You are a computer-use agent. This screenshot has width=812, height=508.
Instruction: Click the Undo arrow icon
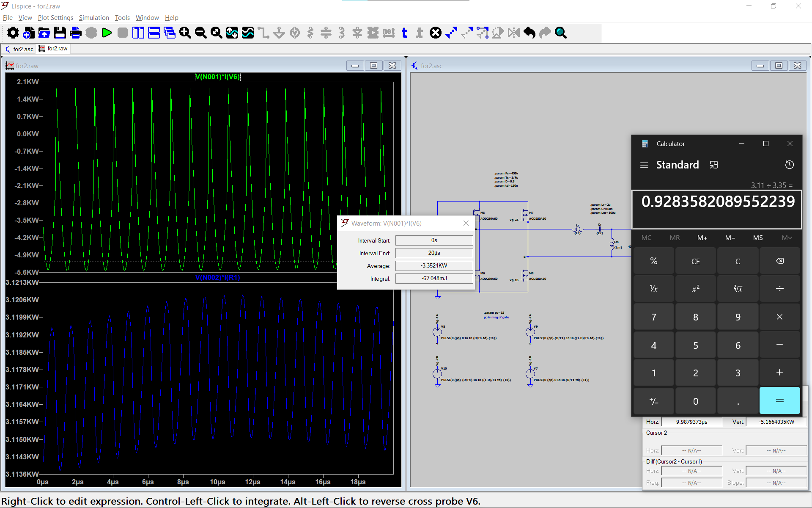click(529, 33)
